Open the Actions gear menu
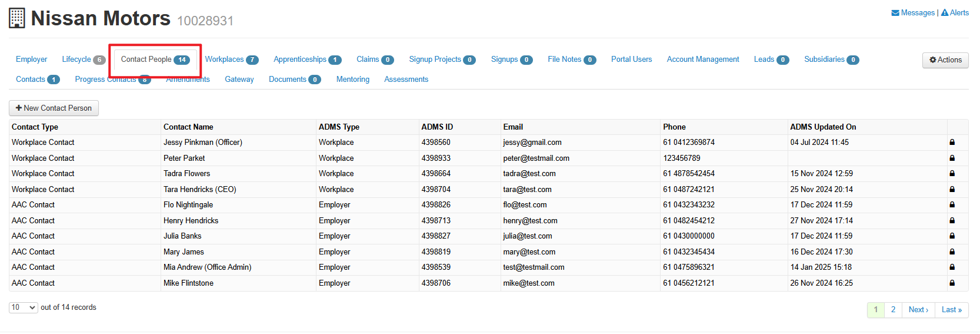This screenshot has height=334, width=980. coord(945,60)
